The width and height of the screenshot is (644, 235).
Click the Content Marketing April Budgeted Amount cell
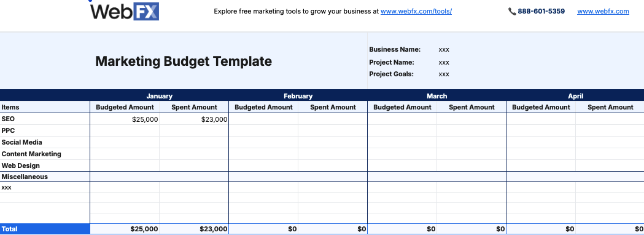541,154
